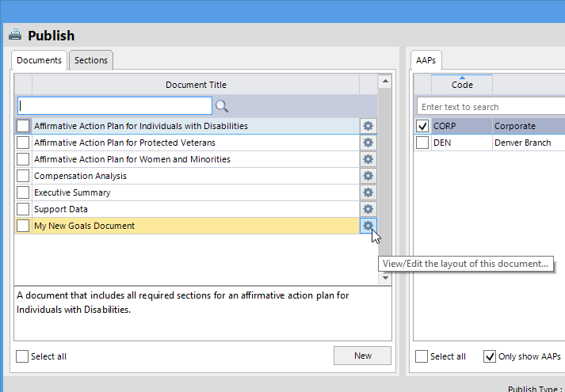The width and height of the screenshot is (565, 392).
Task: Uncheck the CORP Corporate AAP checkbox
Action: tap(422, 126)
